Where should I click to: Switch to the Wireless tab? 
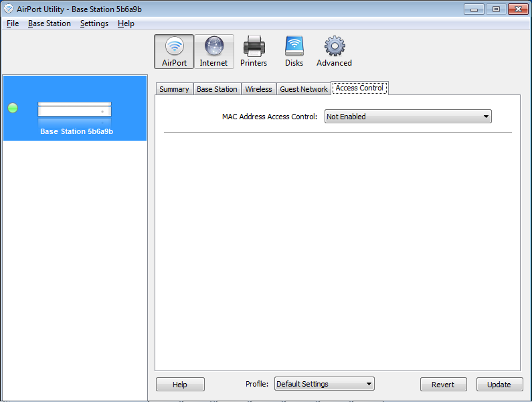258,89
